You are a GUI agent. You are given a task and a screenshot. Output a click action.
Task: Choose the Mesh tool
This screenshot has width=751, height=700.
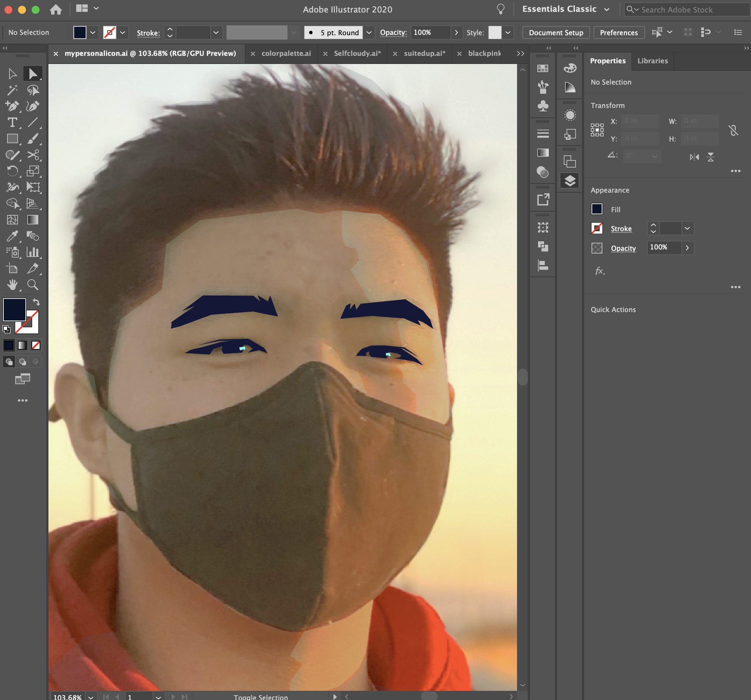click(x=13, y=220)
